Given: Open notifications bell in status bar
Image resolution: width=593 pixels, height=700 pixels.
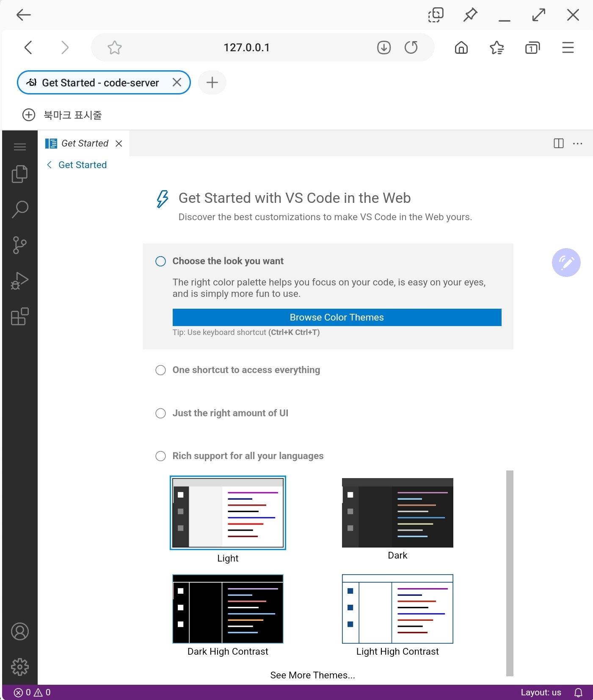Looking at the screenshot, I should coord(578,692).
